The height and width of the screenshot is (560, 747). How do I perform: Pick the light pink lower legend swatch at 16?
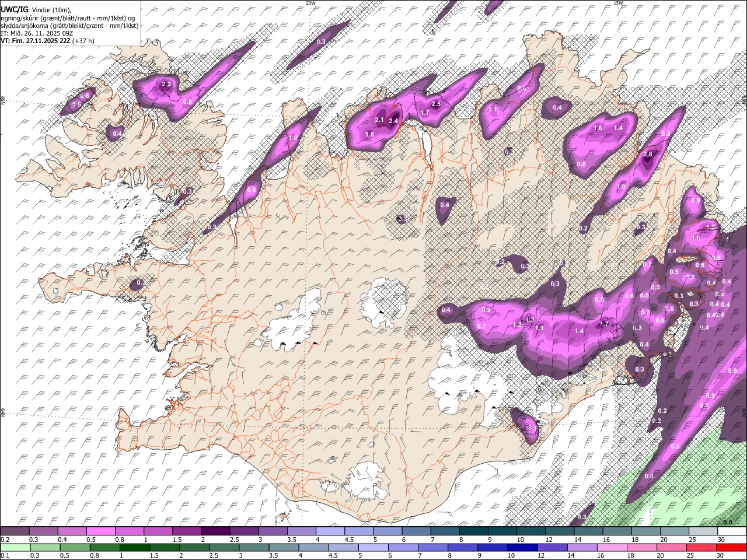[612, 548]
